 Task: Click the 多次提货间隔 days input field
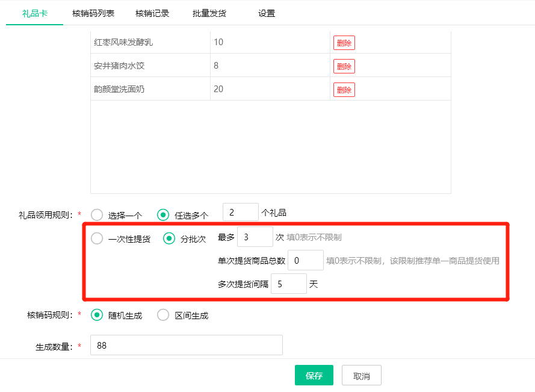click(x=288, y=284)
